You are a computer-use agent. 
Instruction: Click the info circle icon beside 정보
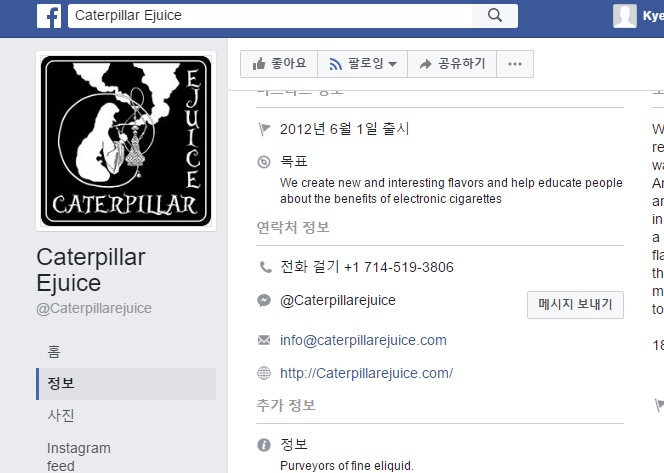click(264, 445)
